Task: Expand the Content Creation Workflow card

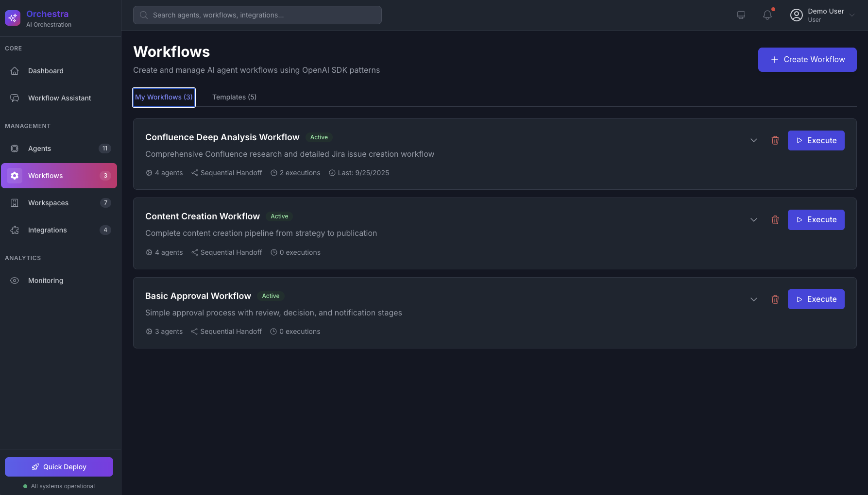Action: point(753,219)
